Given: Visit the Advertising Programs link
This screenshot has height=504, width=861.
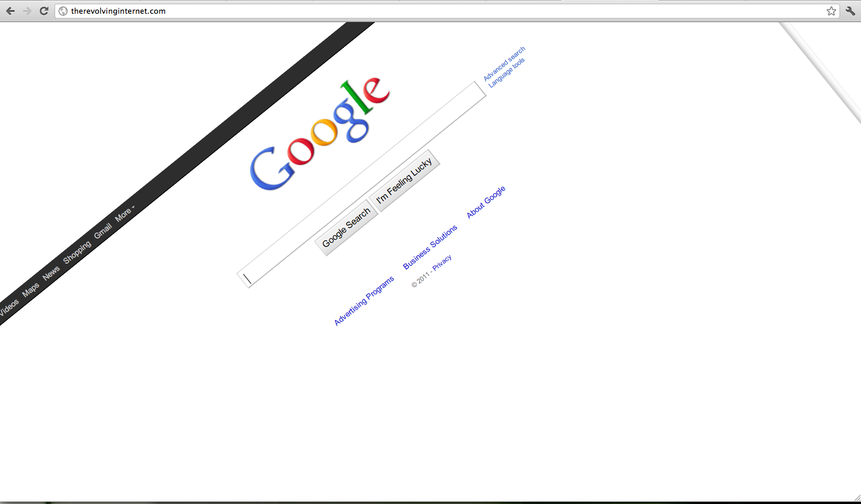Looking at the screenshot, I should pos(364,301).
